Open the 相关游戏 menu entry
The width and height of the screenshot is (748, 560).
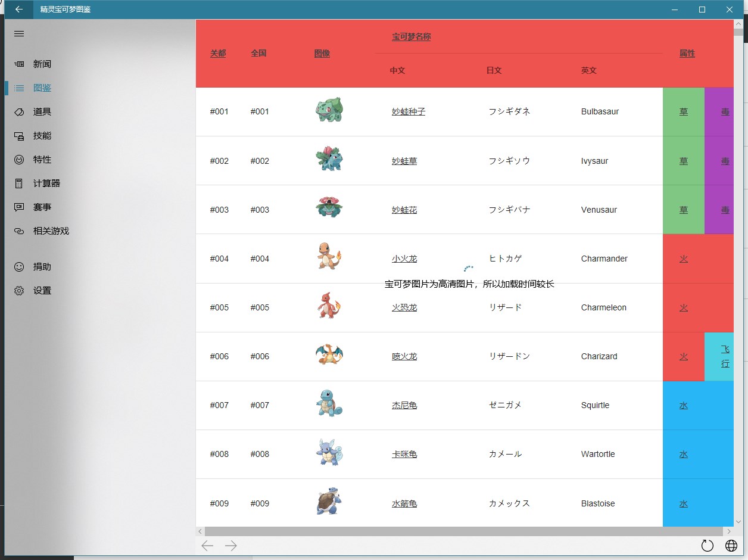coord(100,231)
